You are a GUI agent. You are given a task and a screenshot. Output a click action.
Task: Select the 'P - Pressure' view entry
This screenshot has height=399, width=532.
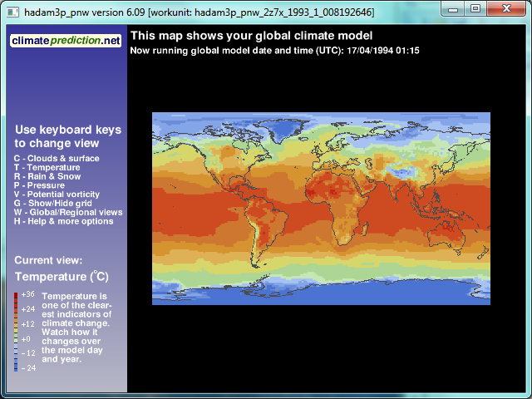click(43, 185)
